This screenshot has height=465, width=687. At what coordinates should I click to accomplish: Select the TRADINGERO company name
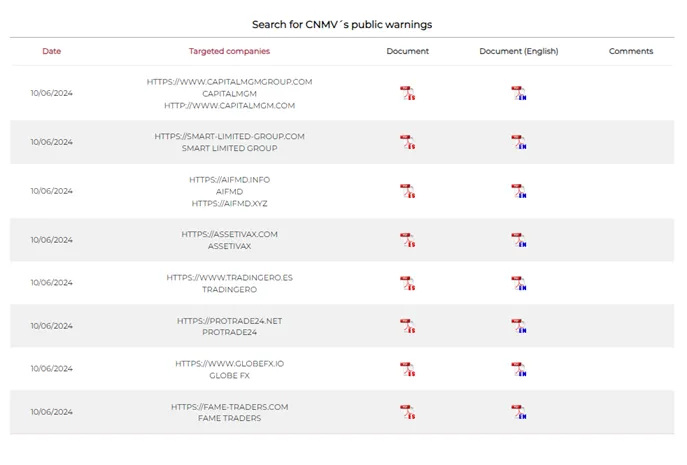click(x=229, y=290)
